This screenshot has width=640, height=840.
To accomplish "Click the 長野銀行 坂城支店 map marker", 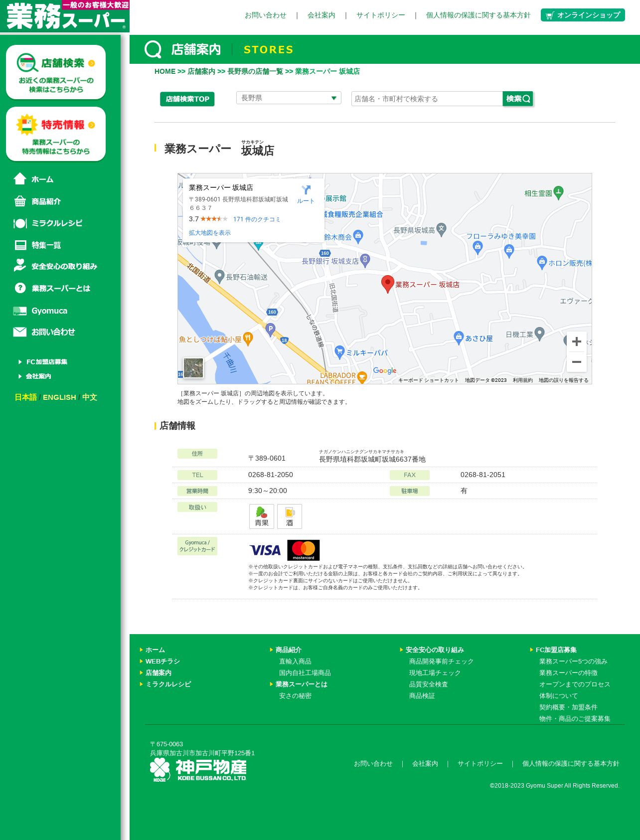I will 365,260.
